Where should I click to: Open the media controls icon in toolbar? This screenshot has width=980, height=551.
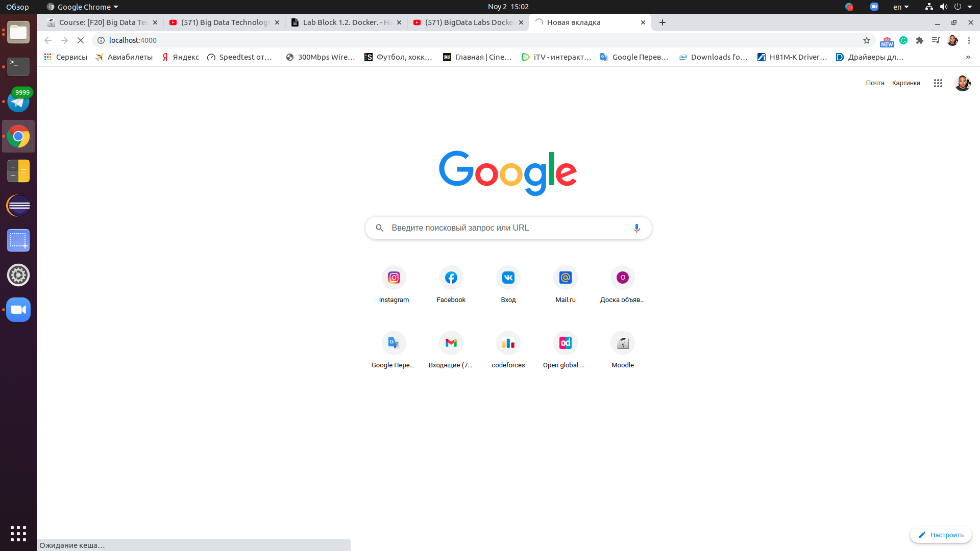[936, 40]
